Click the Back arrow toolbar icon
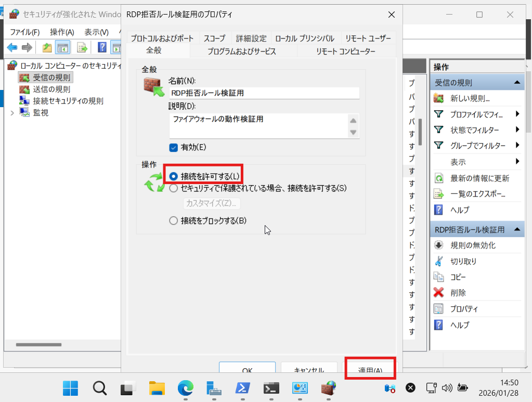 pyautogui.click(x=12, y=47)
